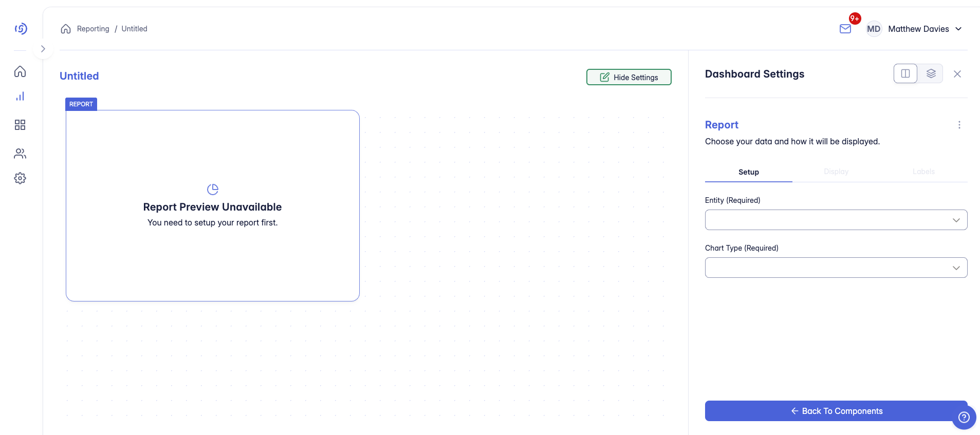Open help via the question mark bubble
This screenshot has width=980, height=435.
coord(965,417)
